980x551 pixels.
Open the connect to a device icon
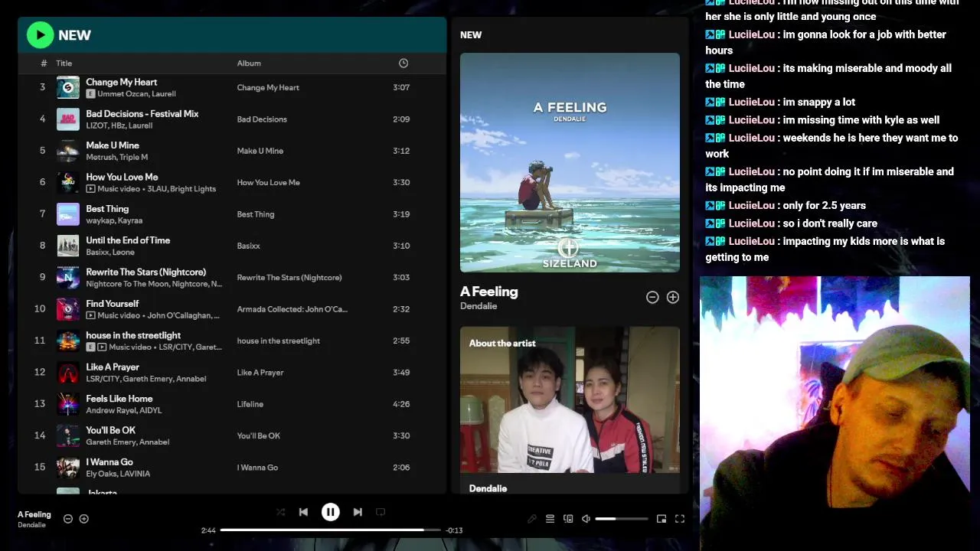[568, 519]
